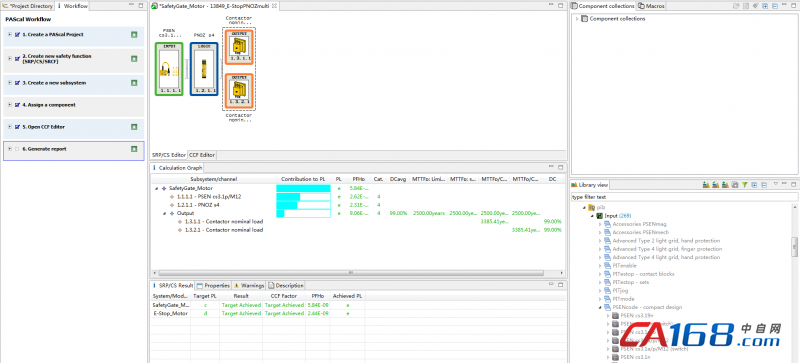800x363 pixels.
Task: Click third greyed icon in Component collections toolbar
Action: (755, 6)
